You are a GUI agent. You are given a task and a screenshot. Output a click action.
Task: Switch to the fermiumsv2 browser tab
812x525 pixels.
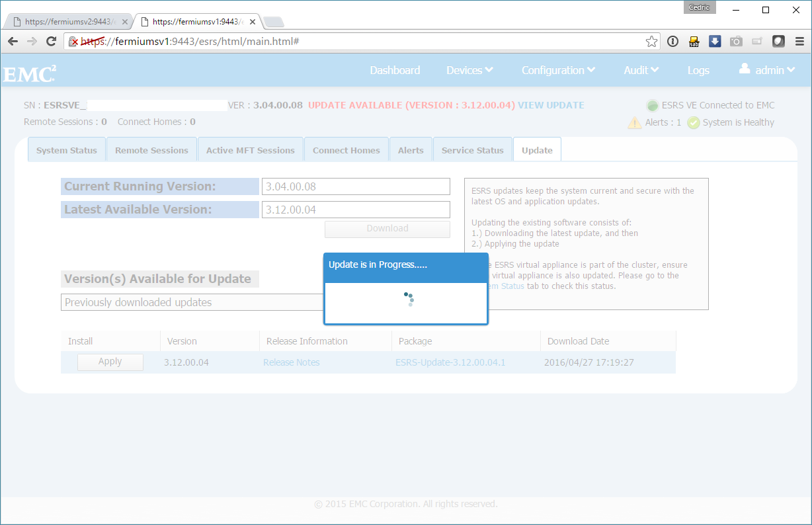67,22
